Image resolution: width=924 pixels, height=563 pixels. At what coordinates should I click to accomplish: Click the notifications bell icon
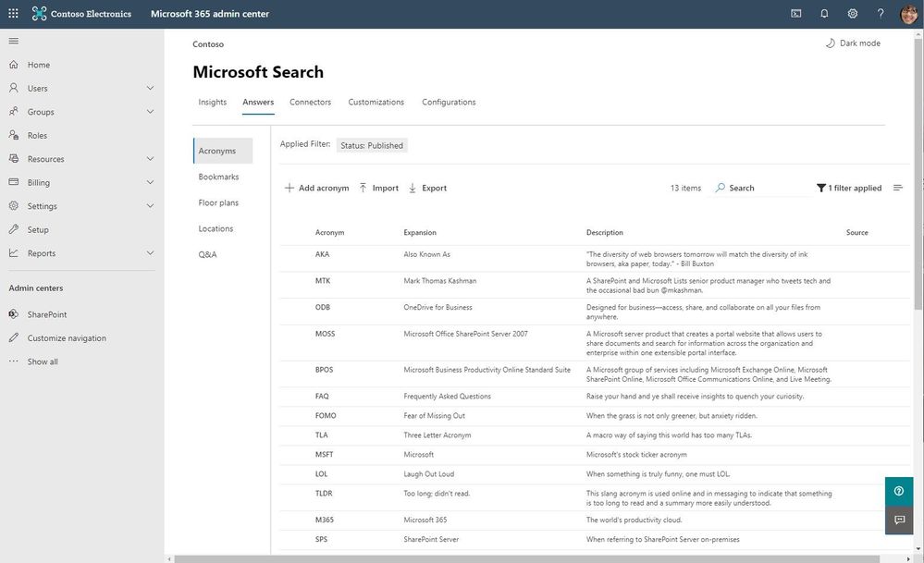tap(824, 14)
